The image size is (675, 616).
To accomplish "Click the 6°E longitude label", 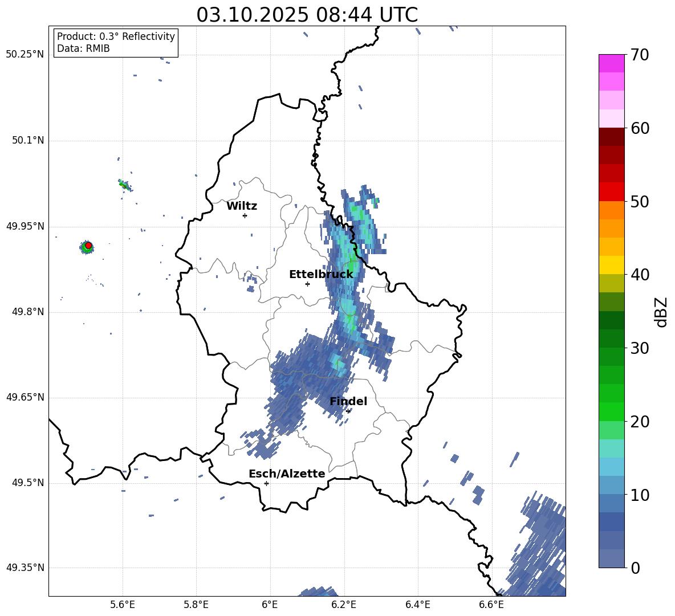I will 270,605.
